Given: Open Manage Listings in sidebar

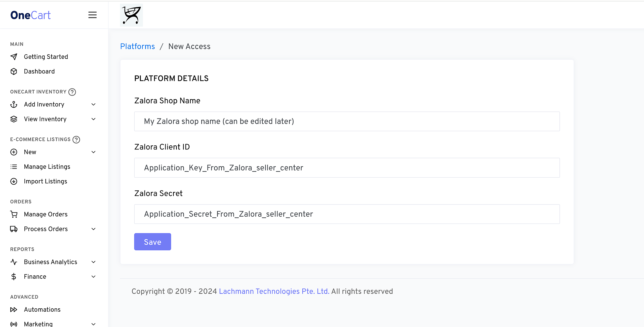Looking at the screenshot, I should (47, 167).
